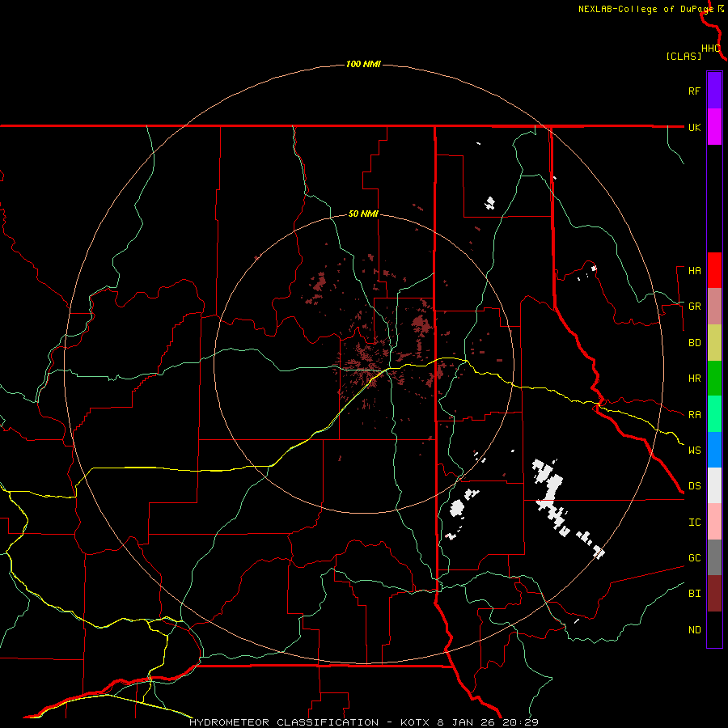728x728 pixels.
Task: Click the gray GC legend swatch
Action: [714, 557]
